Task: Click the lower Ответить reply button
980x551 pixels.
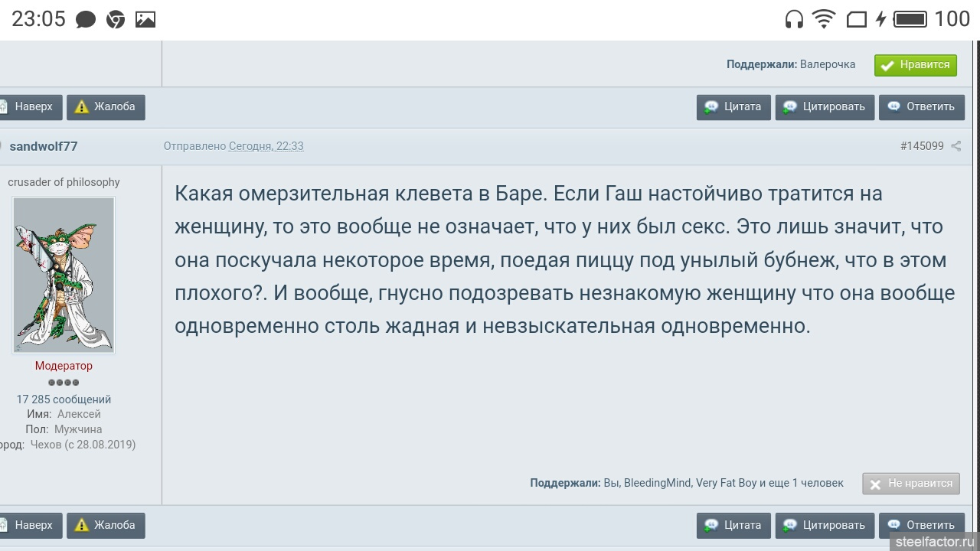Action: click(x=921, y=526)
